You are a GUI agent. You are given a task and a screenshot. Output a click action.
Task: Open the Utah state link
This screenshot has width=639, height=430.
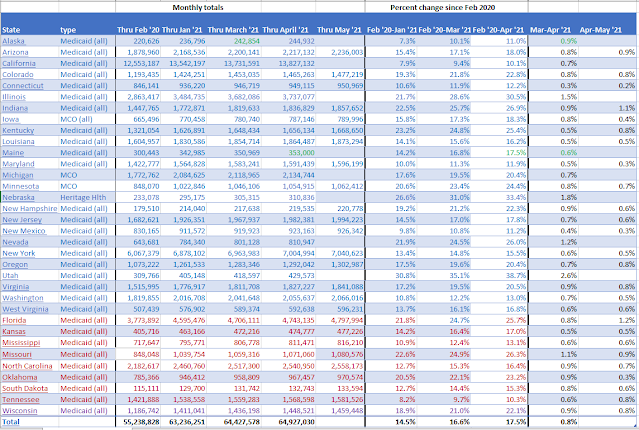10,276
